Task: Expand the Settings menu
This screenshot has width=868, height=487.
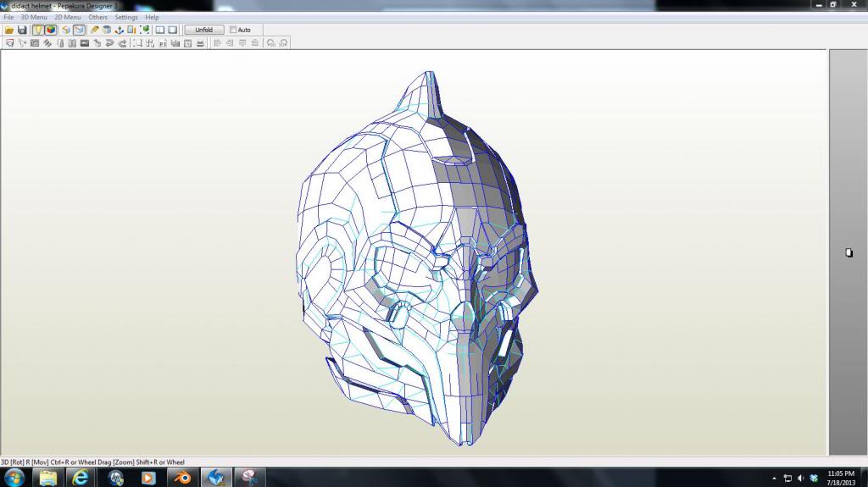Action: point(126,17)
